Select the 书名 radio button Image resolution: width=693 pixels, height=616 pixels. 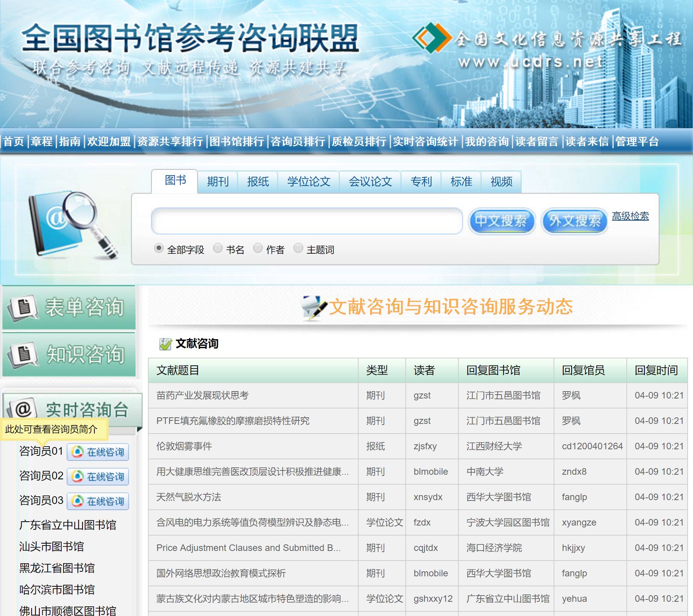click(218, 248)
